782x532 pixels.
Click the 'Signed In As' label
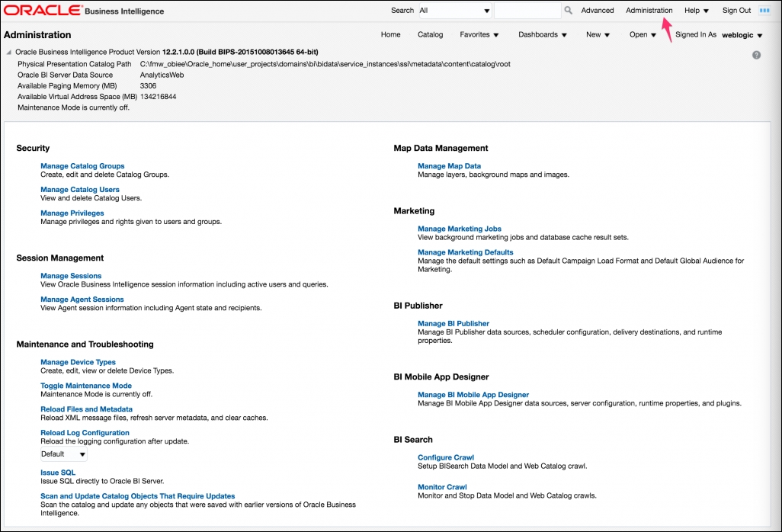[x=696, y=34]
